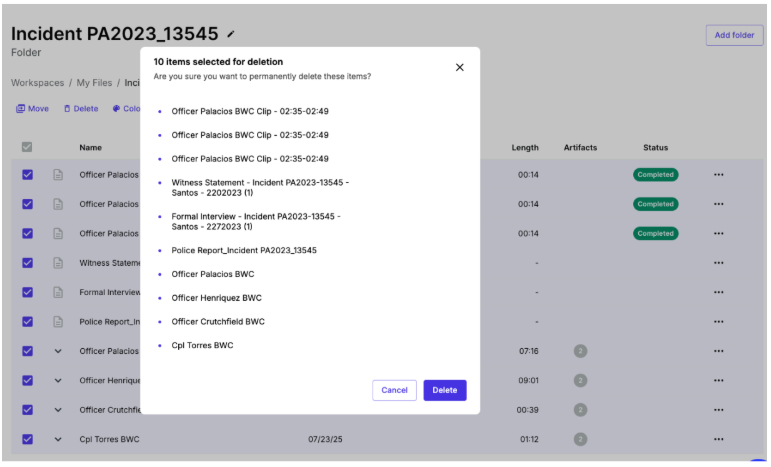Close the deletion dialog with X
Screen dimensions: 771x467
tap(459, 67)
